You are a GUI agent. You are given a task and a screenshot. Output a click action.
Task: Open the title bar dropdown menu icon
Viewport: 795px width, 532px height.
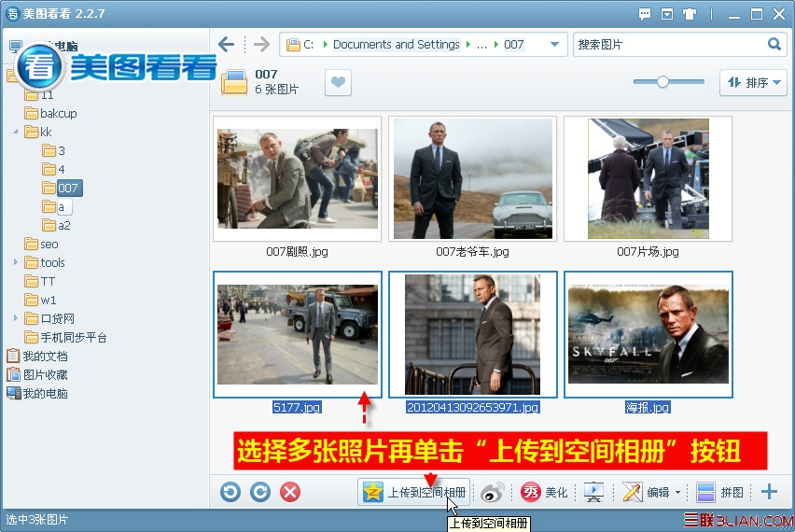point(667,14)
